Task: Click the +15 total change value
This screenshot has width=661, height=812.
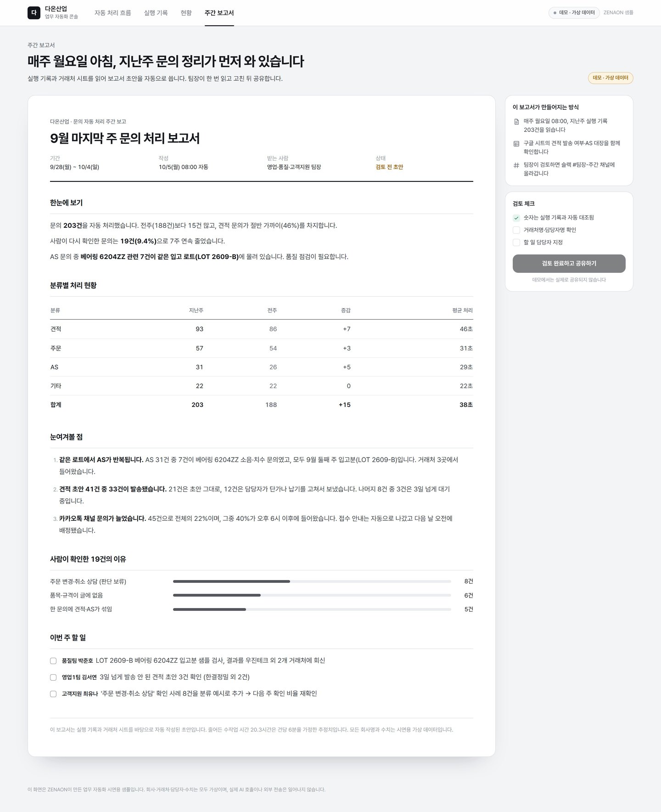Action: (344, 405)
